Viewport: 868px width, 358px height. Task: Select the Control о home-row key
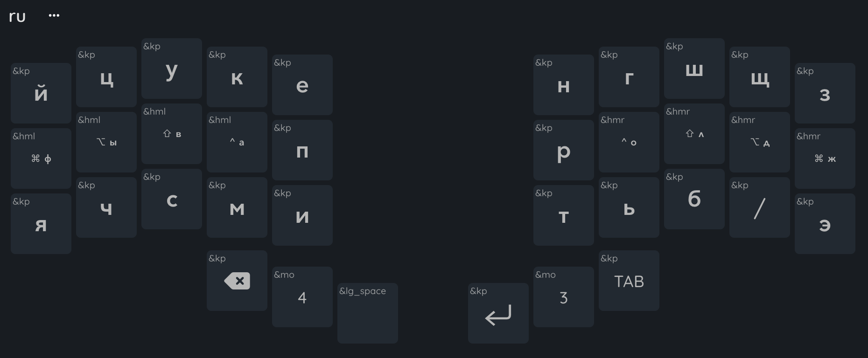pos(629,142)
